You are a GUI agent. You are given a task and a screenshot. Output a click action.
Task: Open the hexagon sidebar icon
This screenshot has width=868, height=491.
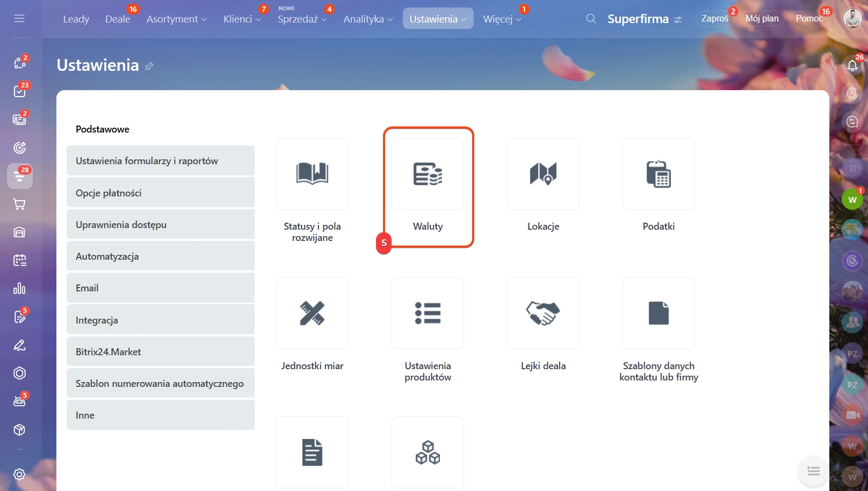coord(20,373)
